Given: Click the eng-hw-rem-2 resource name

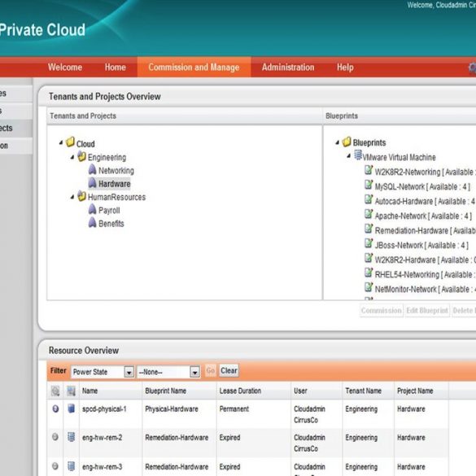Looking at the screenshot, I should point(102,438).
